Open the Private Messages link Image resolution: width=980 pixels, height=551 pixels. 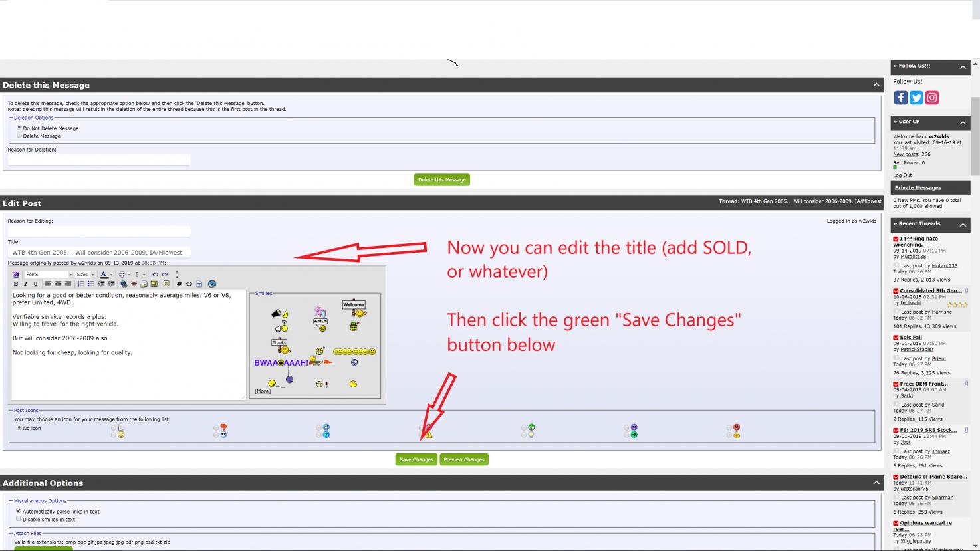(918, 187)
